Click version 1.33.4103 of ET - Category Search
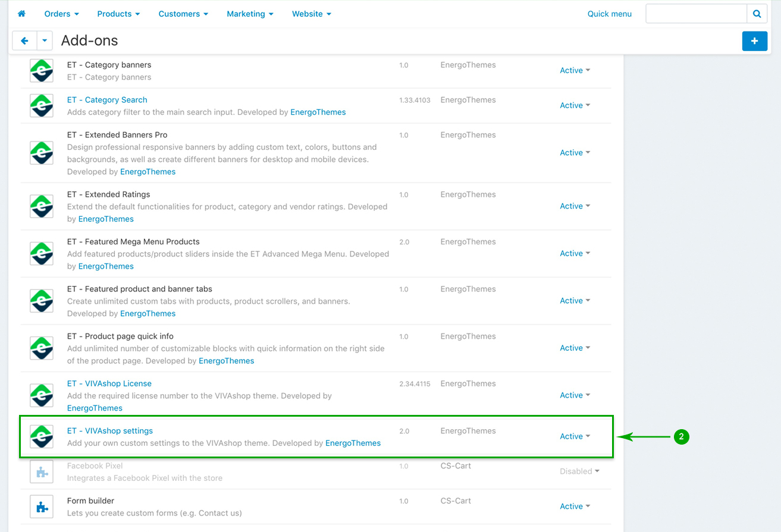 pos(415,100)
